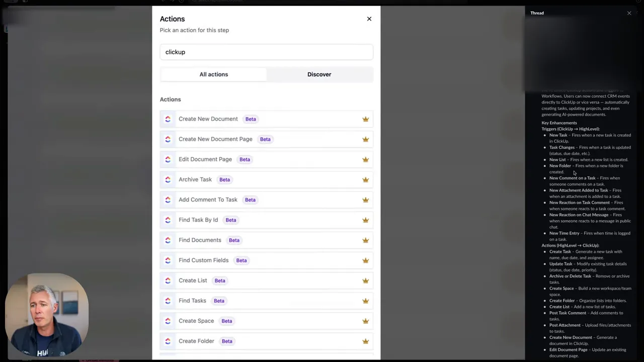The width and height of the screenshot is (644, 362).
Task: Click 'New Comment on a Task' in Thread
Action: (572, 178)
